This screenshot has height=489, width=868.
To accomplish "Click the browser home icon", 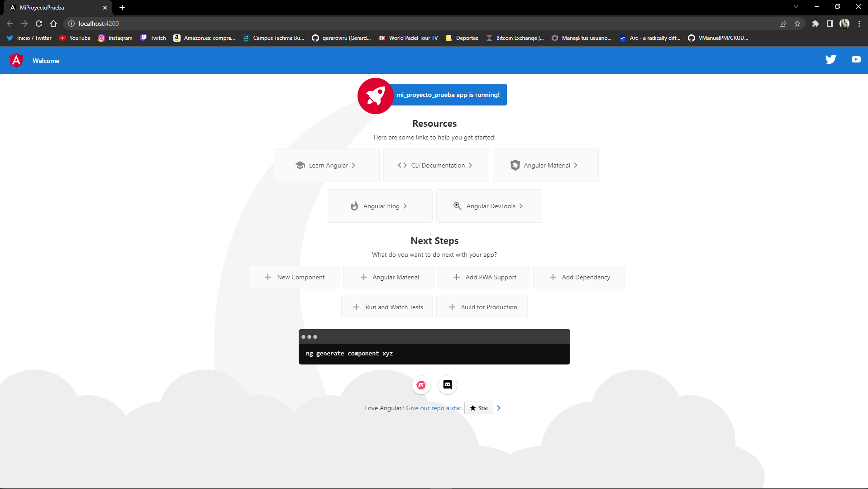I will (53, 24).
